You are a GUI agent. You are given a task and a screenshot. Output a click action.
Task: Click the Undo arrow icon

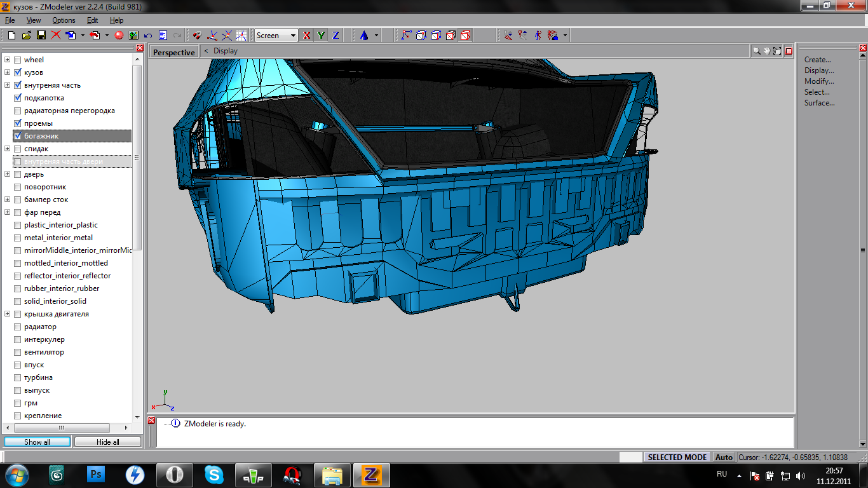[148, 36]
